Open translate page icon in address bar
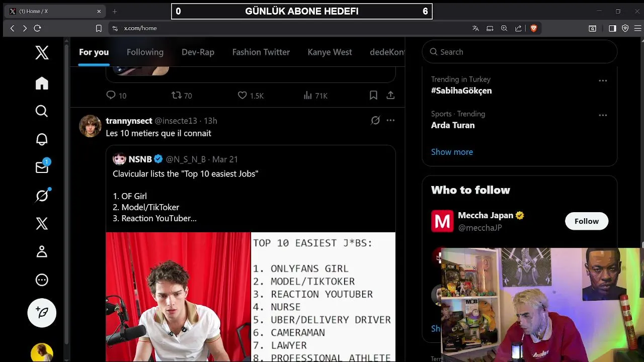 pyautogui.click(x=475, y=28)
